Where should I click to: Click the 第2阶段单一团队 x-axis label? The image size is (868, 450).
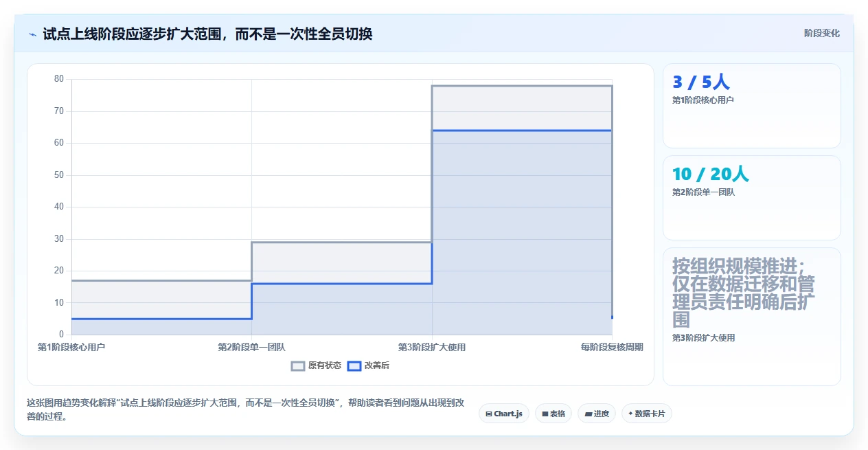point(251,347)
